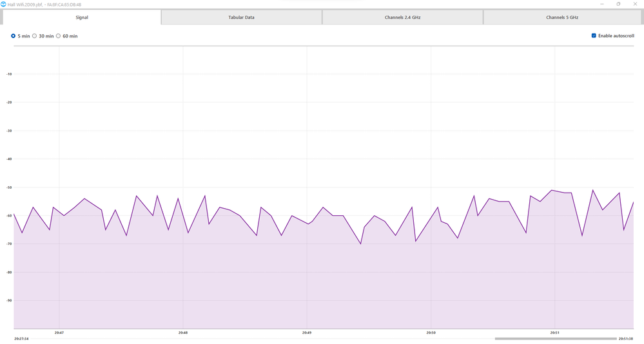The image size is (644, 344).
Task: Click the 20:51:38 end time label
Action: point(625,338)
